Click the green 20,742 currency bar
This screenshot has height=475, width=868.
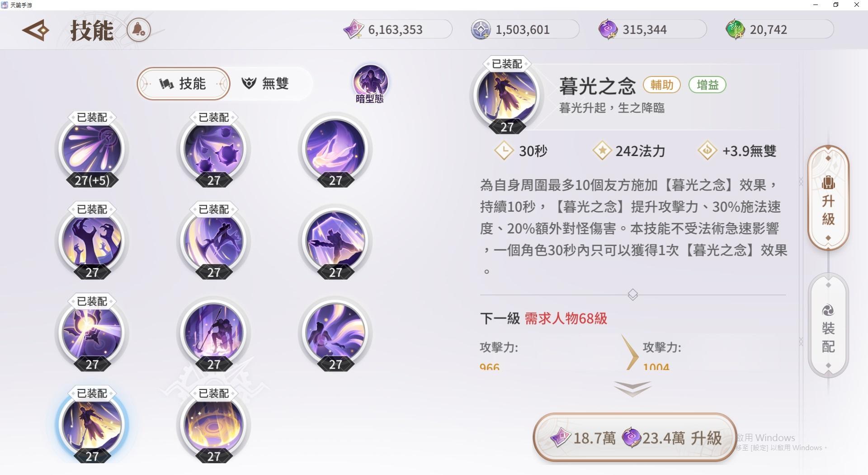pos(779,29)
